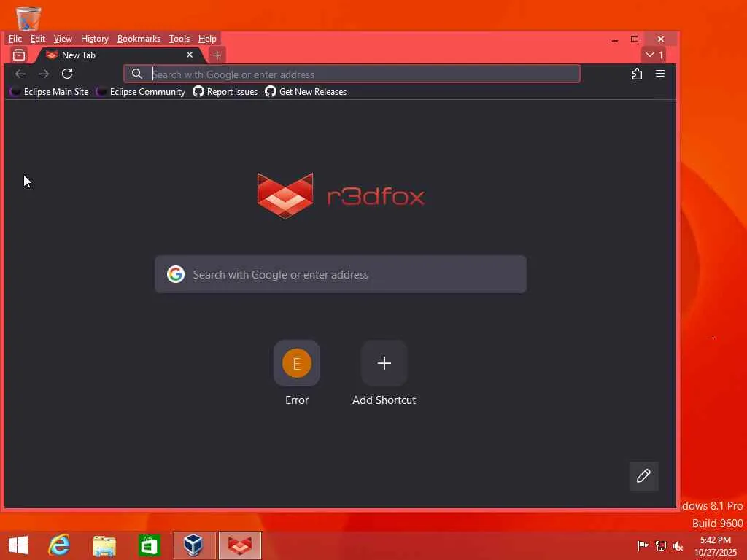747x560 pixels.
Task: Open the Firefox View icon left of tabs
Action: click(x=19, y=55)
